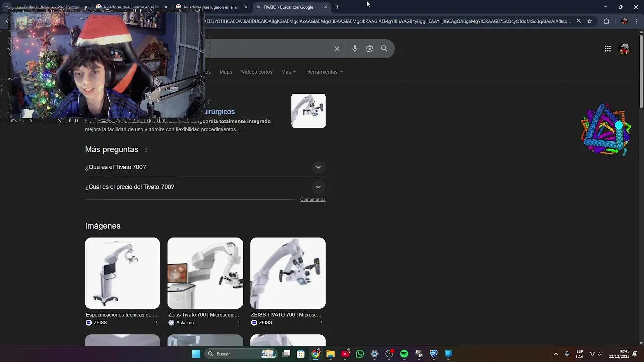Image resolution: width=644 pixels, height=362 pixels.
Task: Open third Tivato image from ZEISS
Action: pos(288,273)
